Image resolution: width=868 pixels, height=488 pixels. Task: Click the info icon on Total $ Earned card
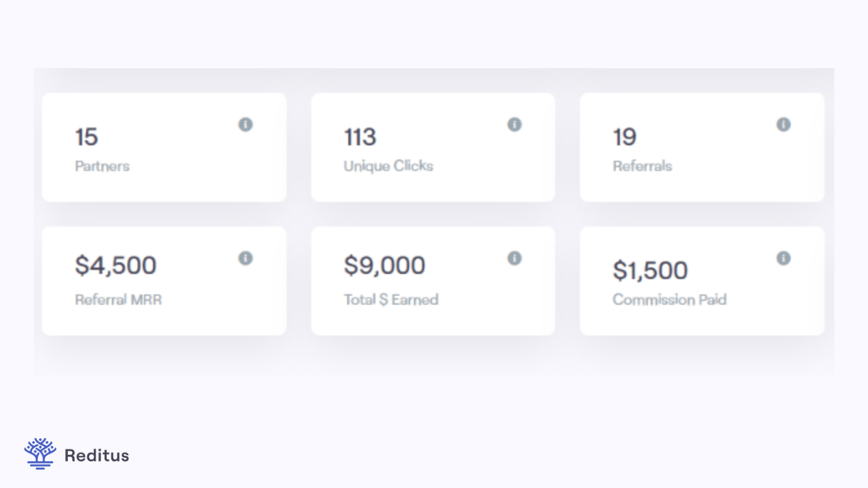coord(515,259)
